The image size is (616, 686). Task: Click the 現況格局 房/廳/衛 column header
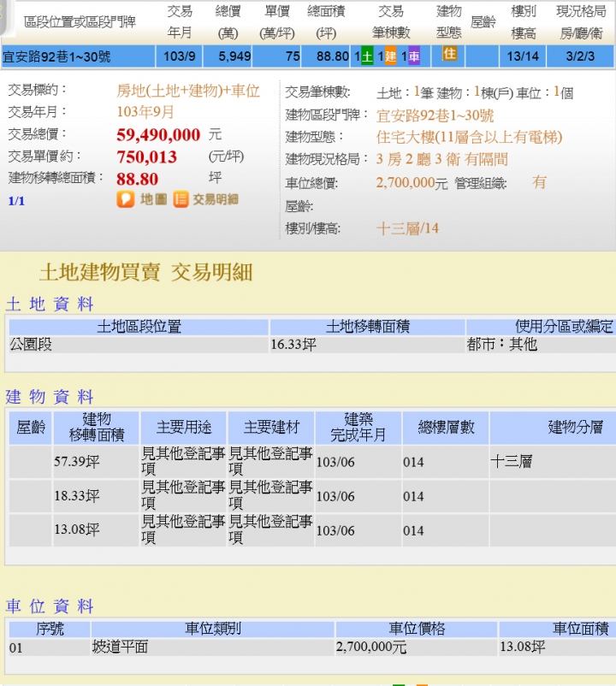pyautogui.click(x=581, y=22)
